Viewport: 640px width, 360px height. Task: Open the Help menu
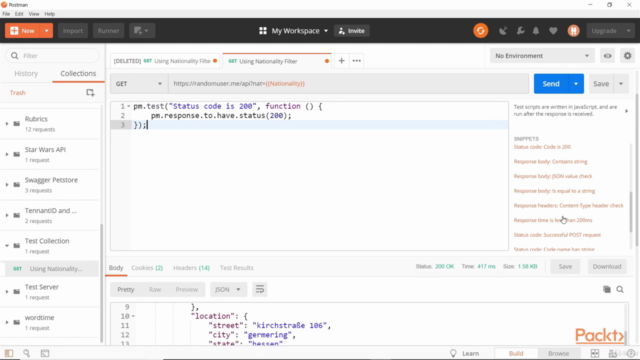[49, 14]
